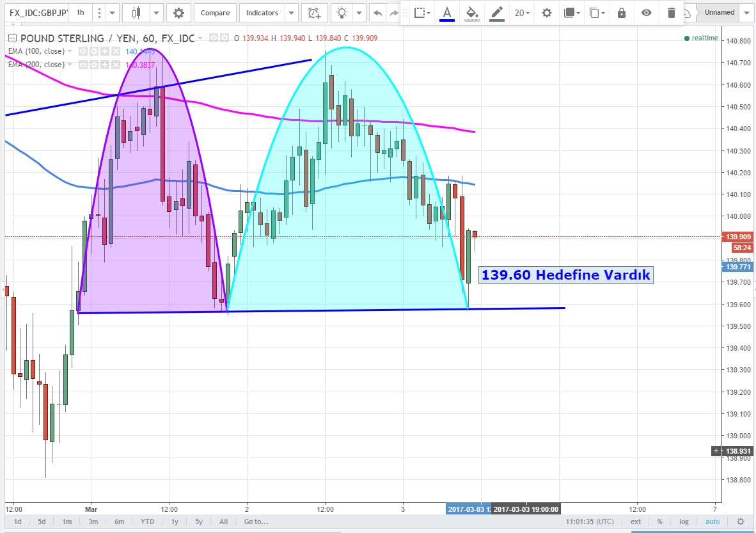Open the text color tool (A icon)
The width and height of the screenshot is (756, 533).
446,13
